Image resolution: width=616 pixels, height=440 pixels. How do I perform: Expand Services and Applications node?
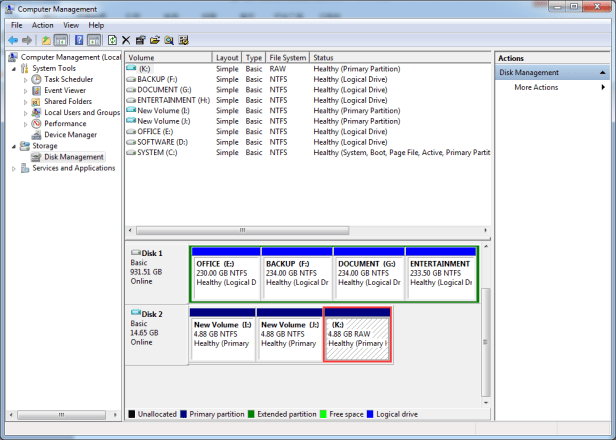tap(14, 168)
